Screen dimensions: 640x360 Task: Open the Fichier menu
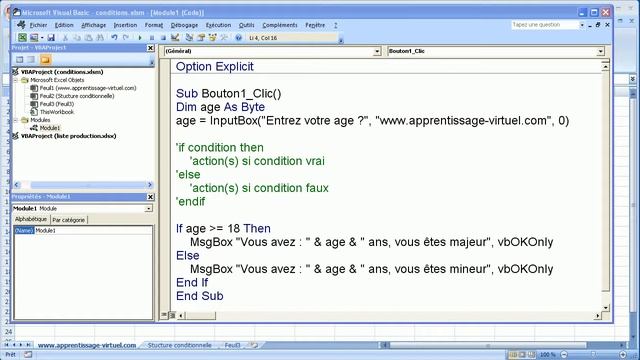[38, 25]
